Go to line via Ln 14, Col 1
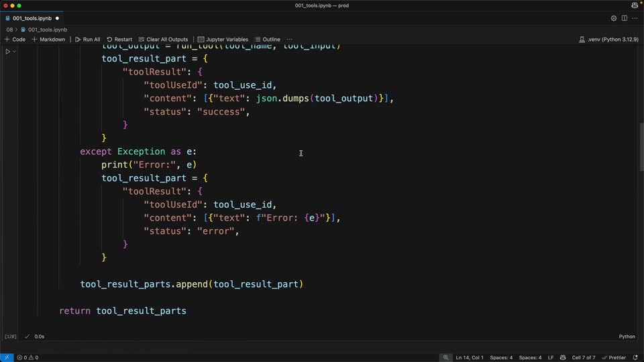This screenshot has width=644, height=362. [x=470, y=357]
